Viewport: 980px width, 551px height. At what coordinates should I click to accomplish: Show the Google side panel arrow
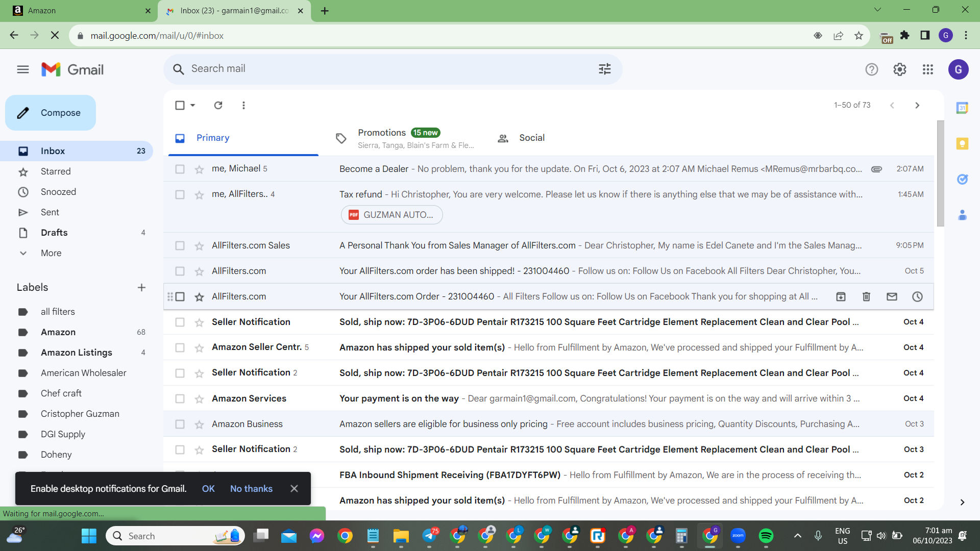(962, 503)
